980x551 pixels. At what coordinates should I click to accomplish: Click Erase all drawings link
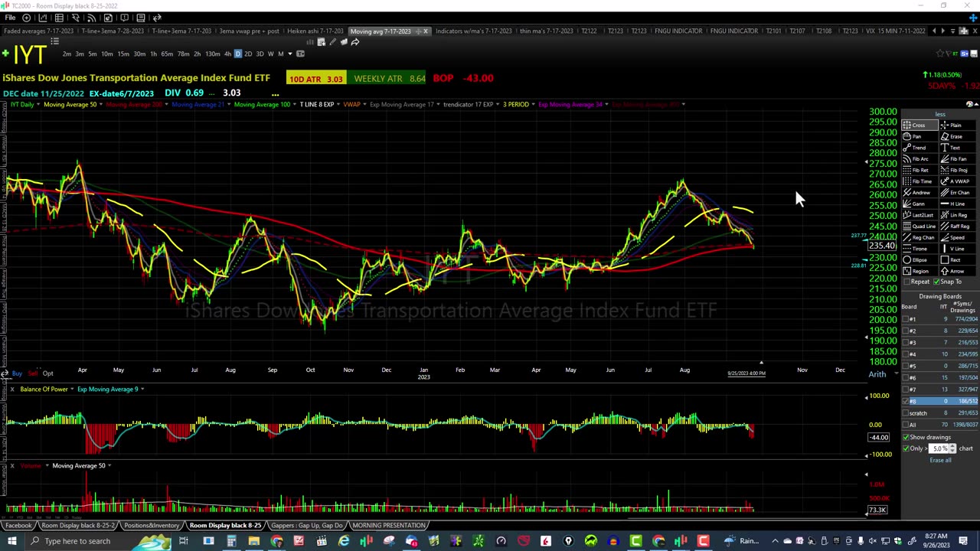pos(940,460)
